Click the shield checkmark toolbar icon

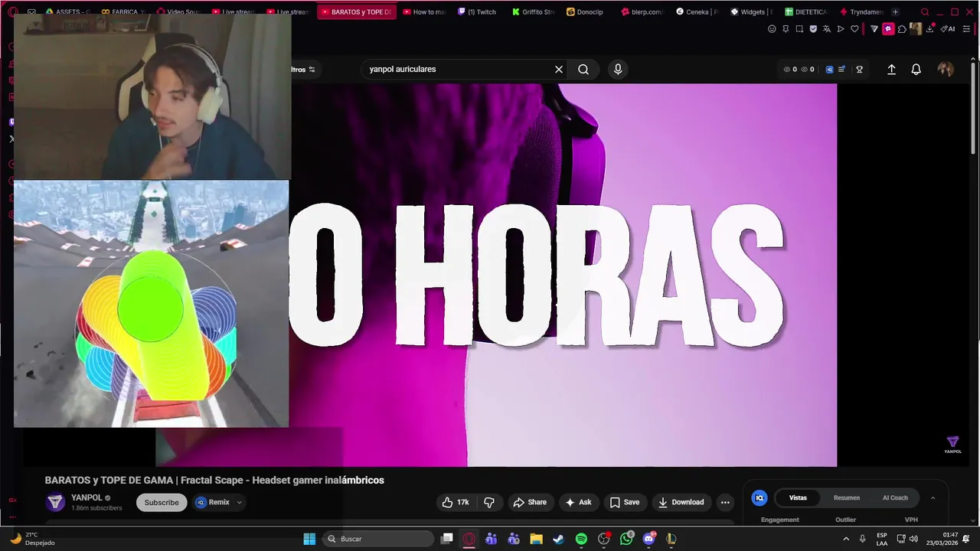pos(813,29)
